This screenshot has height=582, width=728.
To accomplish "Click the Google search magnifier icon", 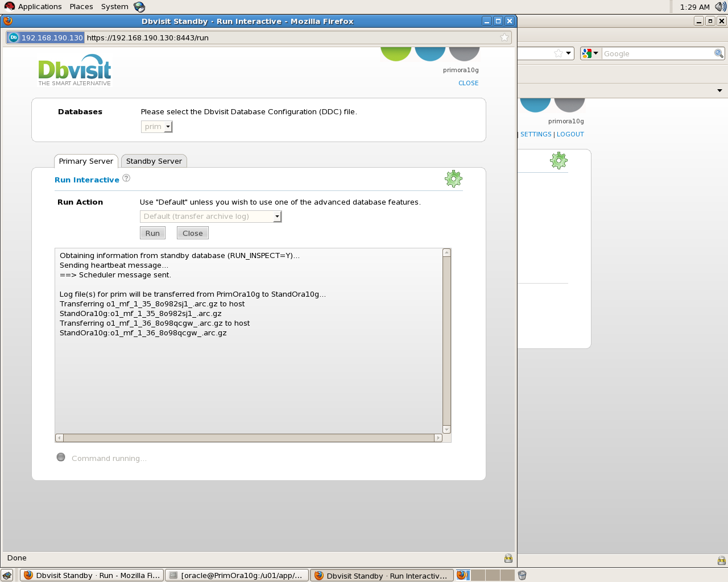I will [718, 53].
